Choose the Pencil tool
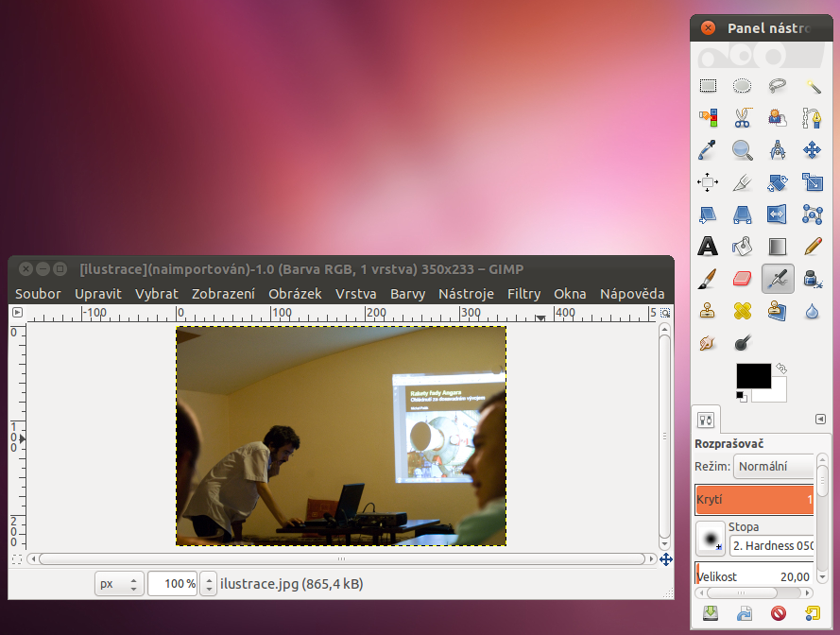Image resolution: width=840 pixels, height=635 pixels. click(x=813, y=247)
